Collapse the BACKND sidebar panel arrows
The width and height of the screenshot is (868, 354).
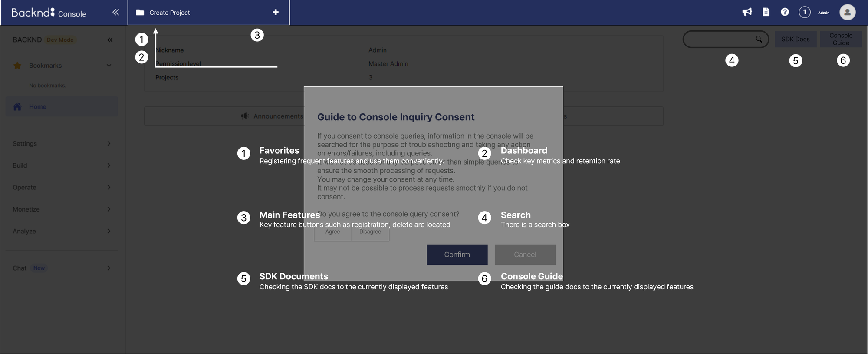point(110,40)
